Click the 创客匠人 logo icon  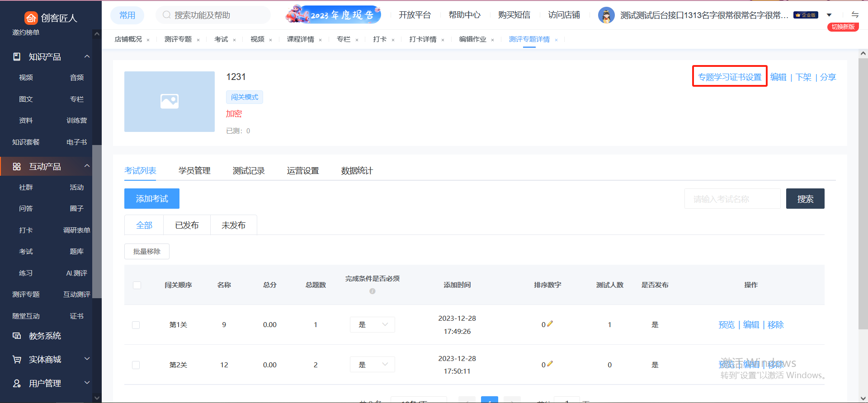31,18
